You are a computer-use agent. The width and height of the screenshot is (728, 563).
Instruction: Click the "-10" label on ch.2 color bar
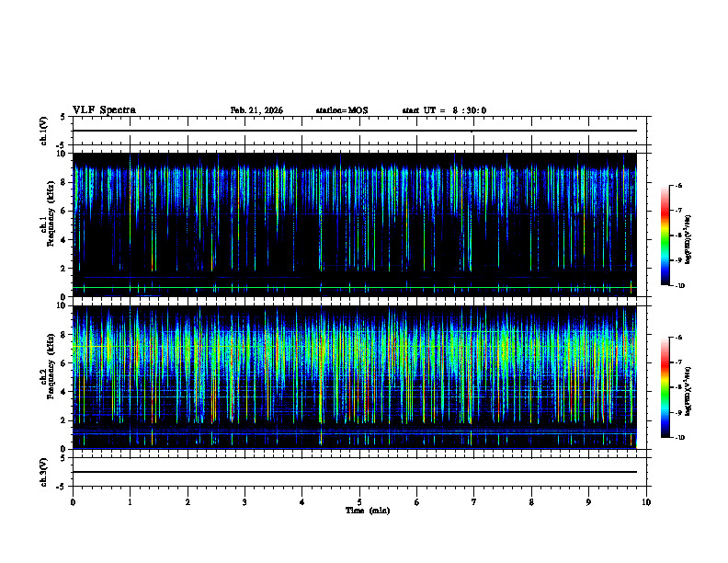[x=680, y=438]
